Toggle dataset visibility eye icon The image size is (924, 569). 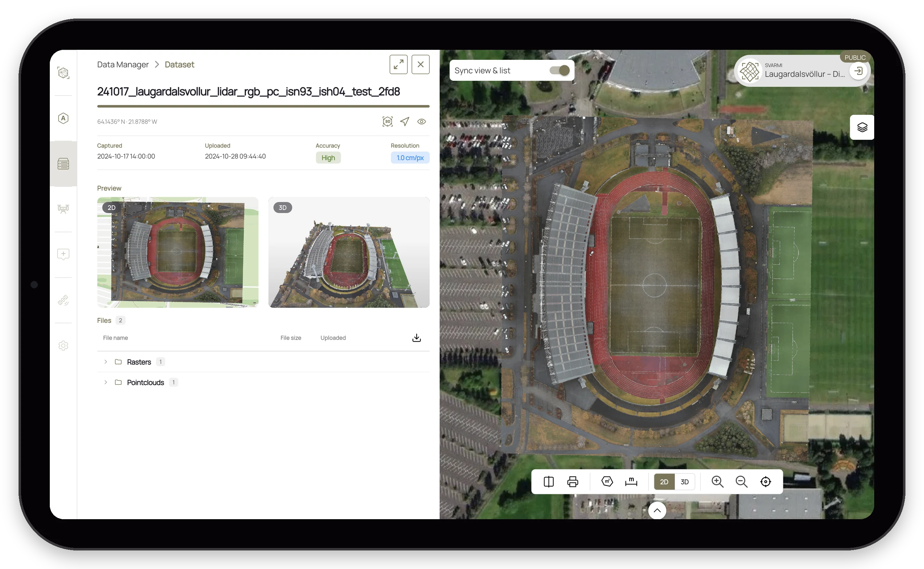click(421, 122)
